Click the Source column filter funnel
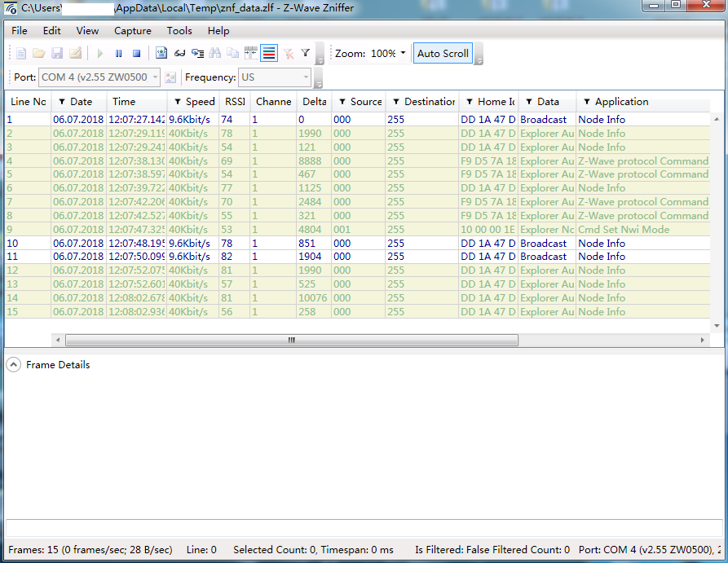The height and width of the screenshot is (563, 728). point(342,102)
